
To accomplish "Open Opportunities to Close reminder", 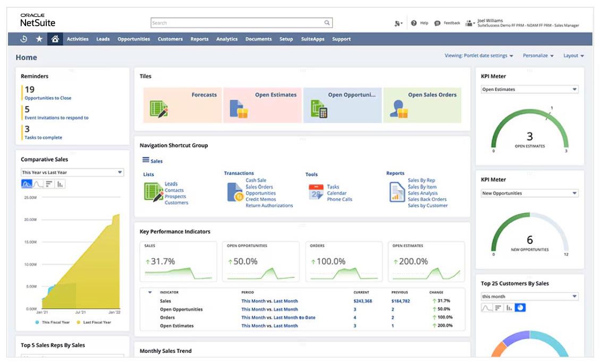I will [48, 98].
